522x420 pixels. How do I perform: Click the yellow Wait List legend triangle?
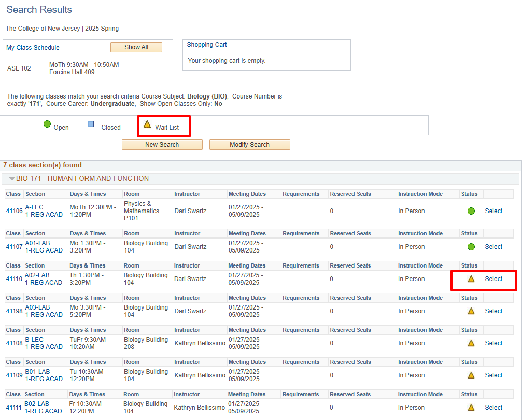click(147, 124)
